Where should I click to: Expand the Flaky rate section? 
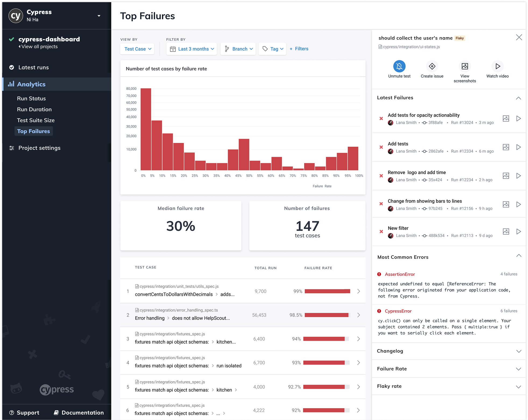(518, 387)
